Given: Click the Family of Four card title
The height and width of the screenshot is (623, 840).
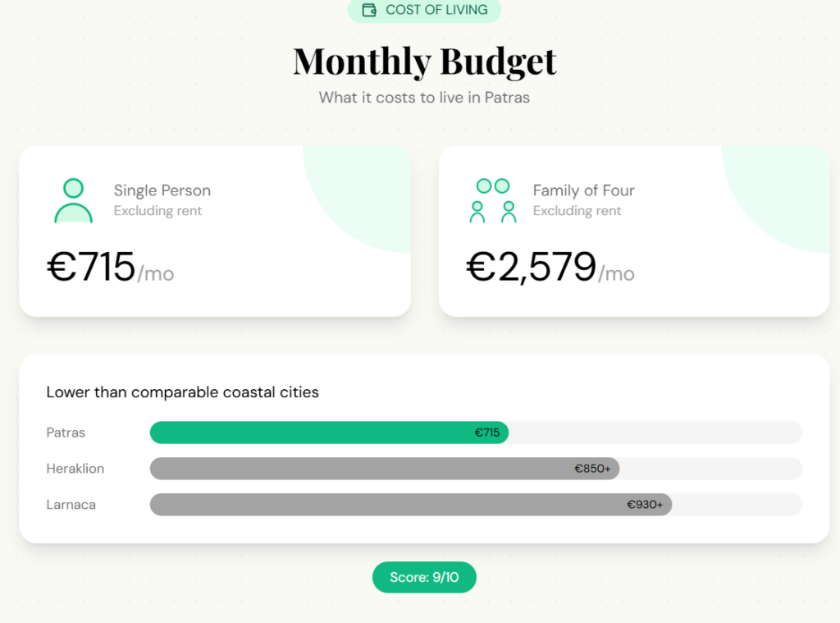Looking at the screenshot, I should click(x=584, y=190).
